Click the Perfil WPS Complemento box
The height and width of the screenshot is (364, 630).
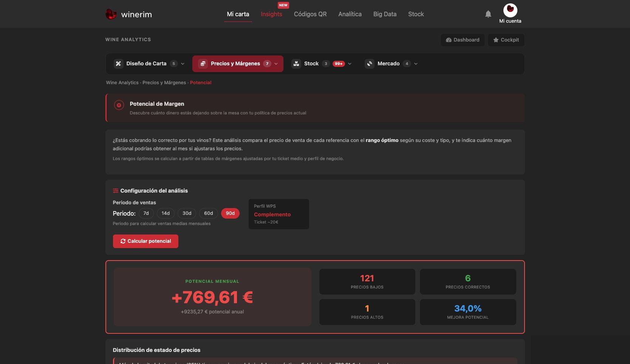tap(279, 214)
